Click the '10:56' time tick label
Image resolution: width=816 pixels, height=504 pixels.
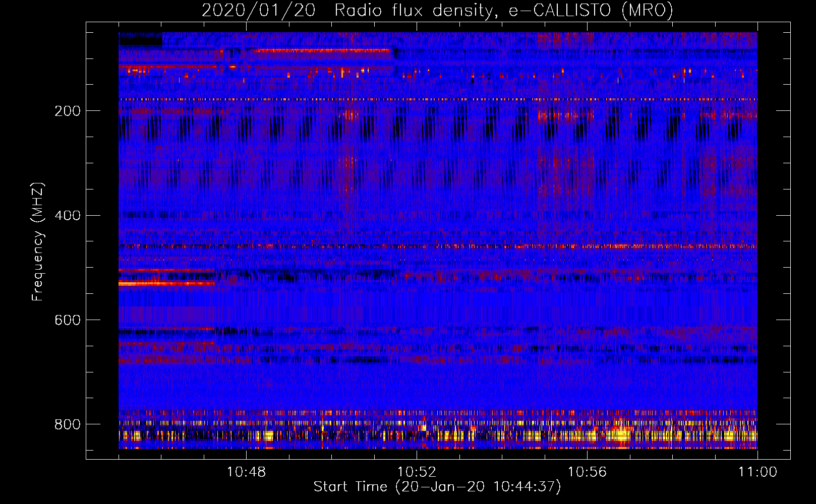[587, 472]
